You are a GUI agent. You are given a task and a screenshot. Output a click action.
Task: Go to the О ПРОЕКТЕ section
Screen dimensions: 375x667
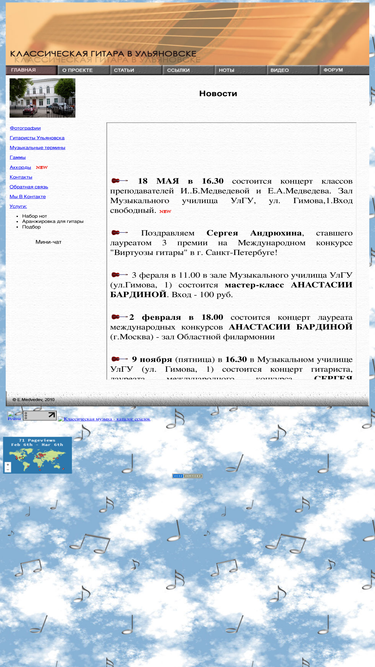pyautogui.click(x=83, y=70)
